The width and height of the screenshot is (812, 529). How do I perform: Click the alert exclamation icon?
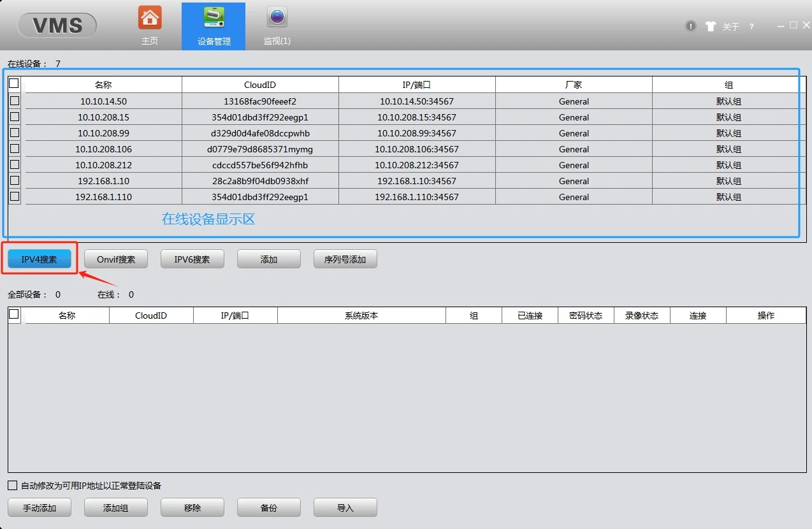691,26
